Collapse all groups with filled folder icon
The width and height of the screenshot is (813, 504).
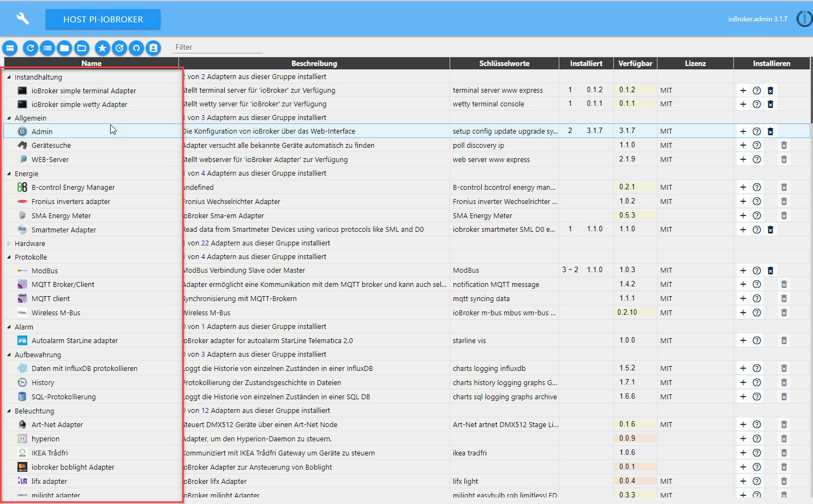click(x=64, y=48)
